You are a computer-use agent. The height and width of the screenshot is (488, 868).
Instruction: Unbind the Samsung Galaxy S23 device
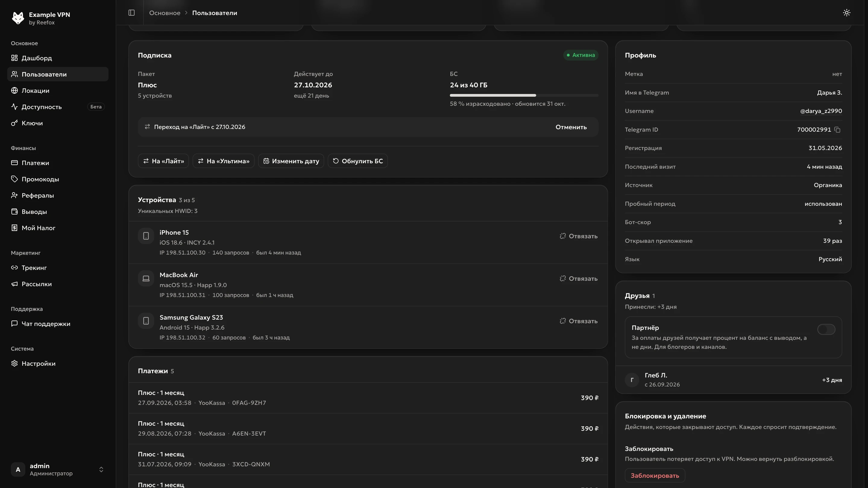pyautogui.click(x=579, y=321)
